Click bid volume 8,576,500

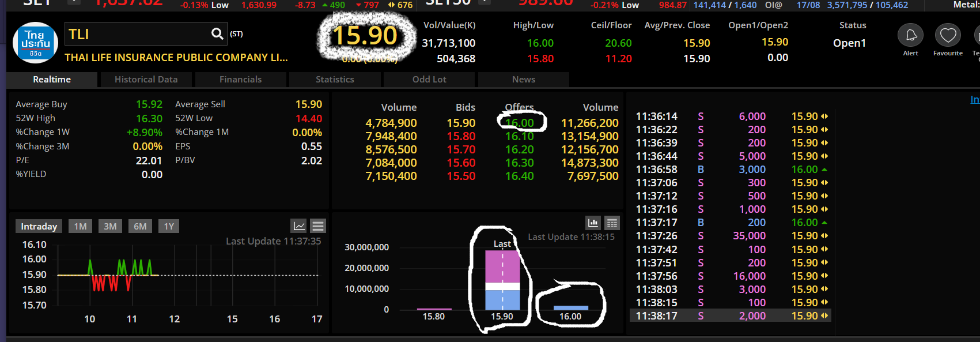(391, 149)
